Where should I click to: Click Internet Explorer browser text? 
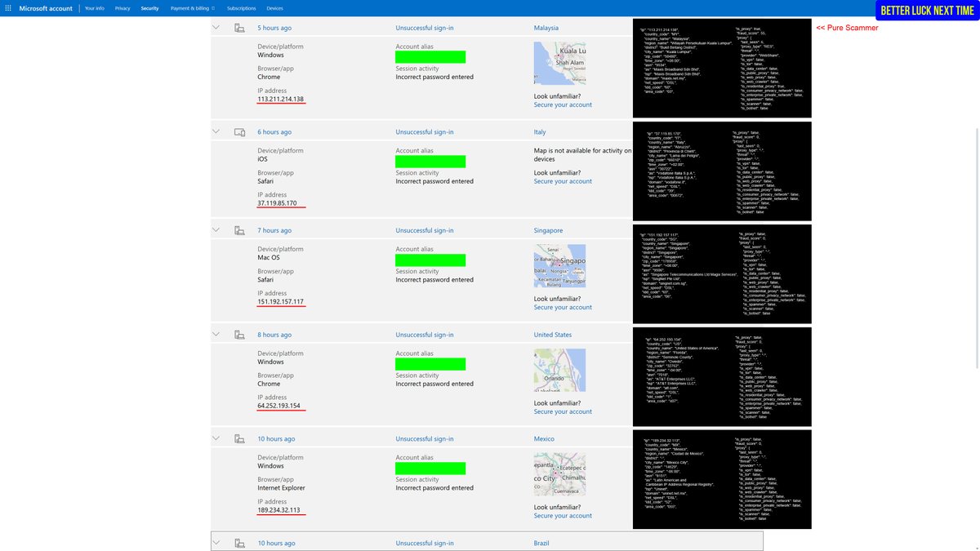(x=283, y=488)
